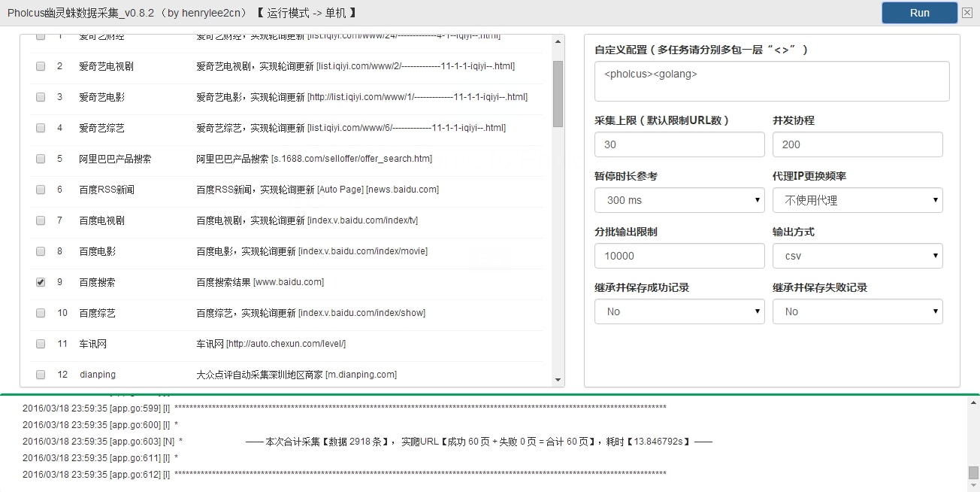Select the 百度RSS新闻 name text
Image resolution: width=980 pixels, height=492 pixels.
coord(107,190)
